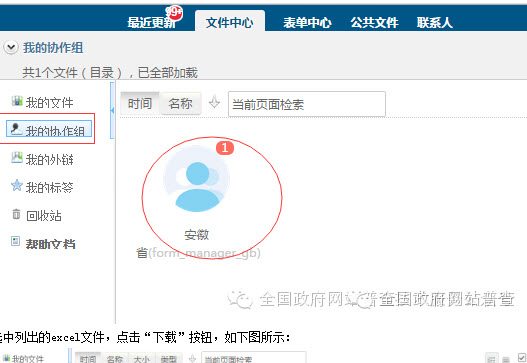
Task: Select 我的协作组 in the sidebar
Action: pos(49,129)
